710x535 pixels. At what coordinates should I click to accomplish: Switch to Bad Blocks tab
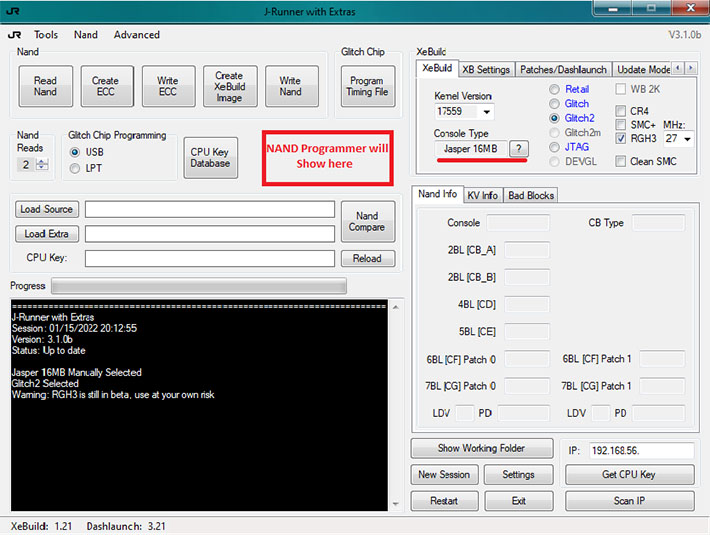click(531, 195)
